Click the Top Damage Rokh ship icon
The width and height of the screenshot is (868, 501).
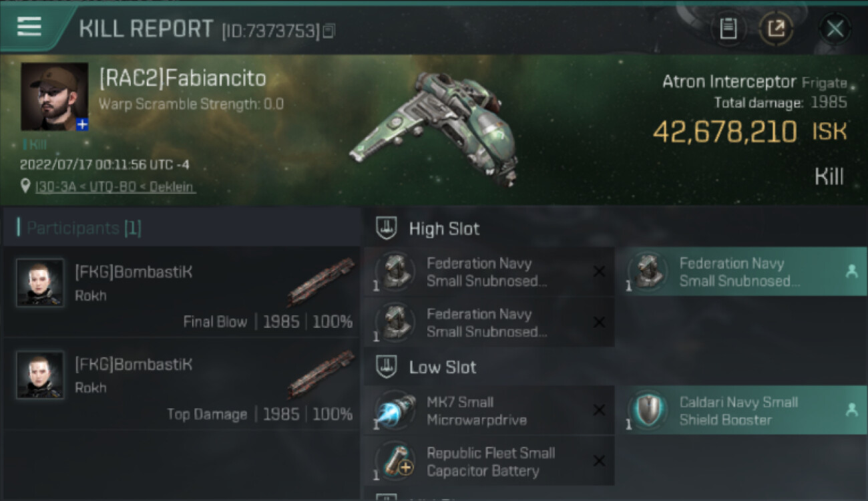point(321,373)
